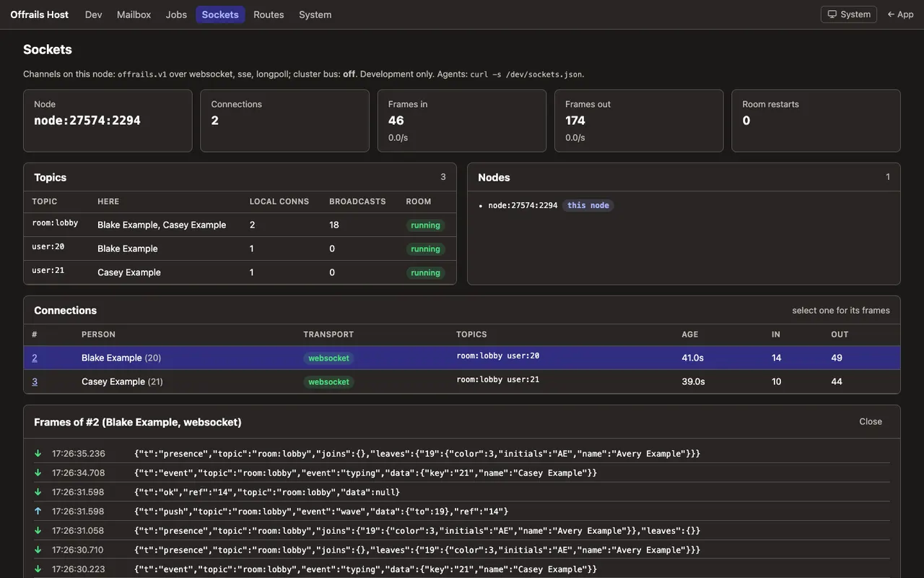The height and width of the screenshot is (578, 924).
Task: Select the user:21 topic cell
Action: click(48, 270)
